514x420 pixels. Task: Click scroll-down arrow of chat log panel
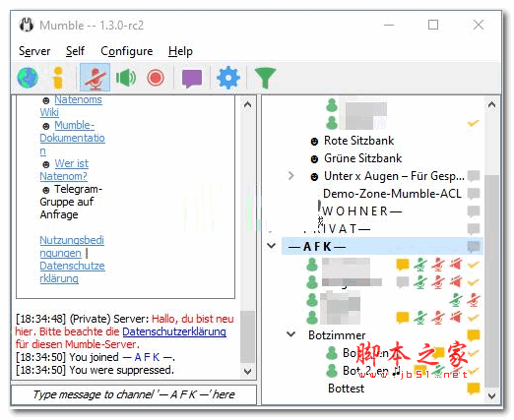[247, 371]
